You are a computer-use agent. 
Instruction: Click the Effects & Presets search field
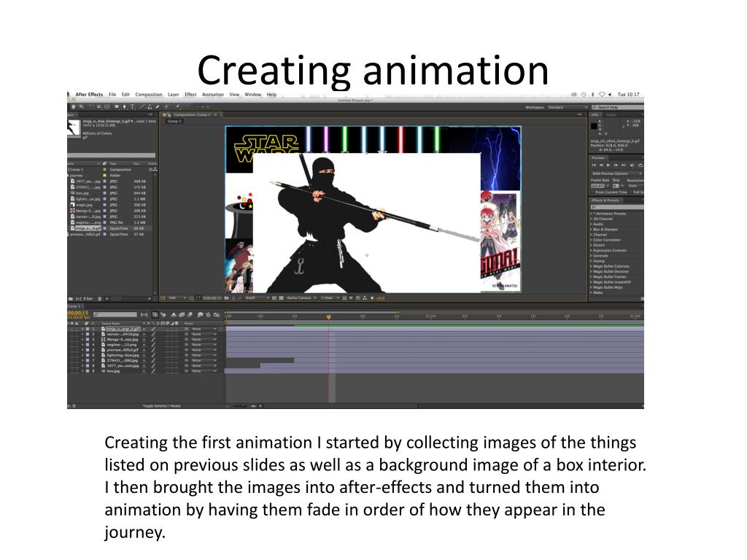click(617, 207)
